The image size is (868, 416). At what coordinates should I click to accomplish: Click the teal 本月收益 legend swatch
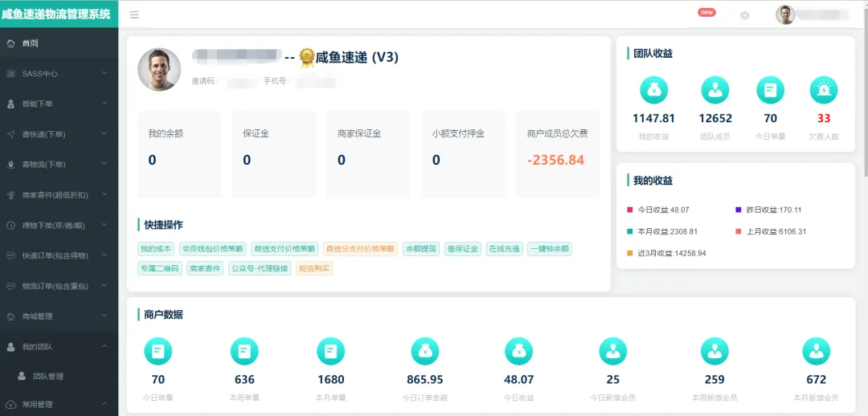click(629, 231)
